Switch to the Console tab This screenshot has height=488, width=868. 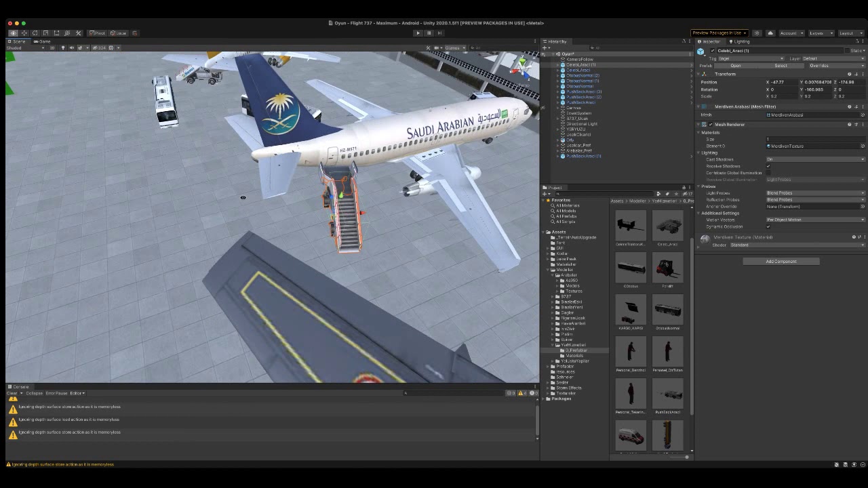coord(18,386)
